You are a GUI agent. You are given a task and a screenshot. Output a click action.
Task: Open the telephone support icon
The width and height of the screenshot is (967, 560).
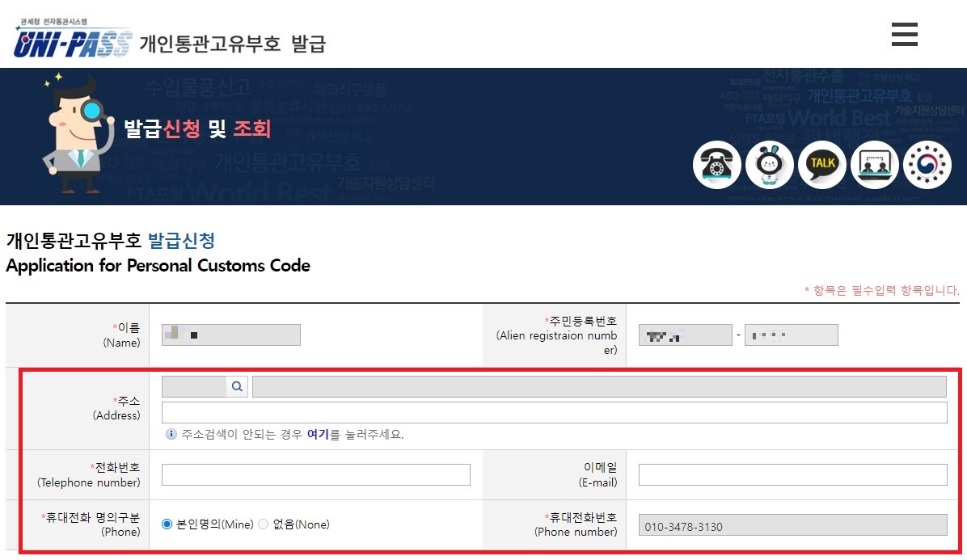[x=717, y=163]
